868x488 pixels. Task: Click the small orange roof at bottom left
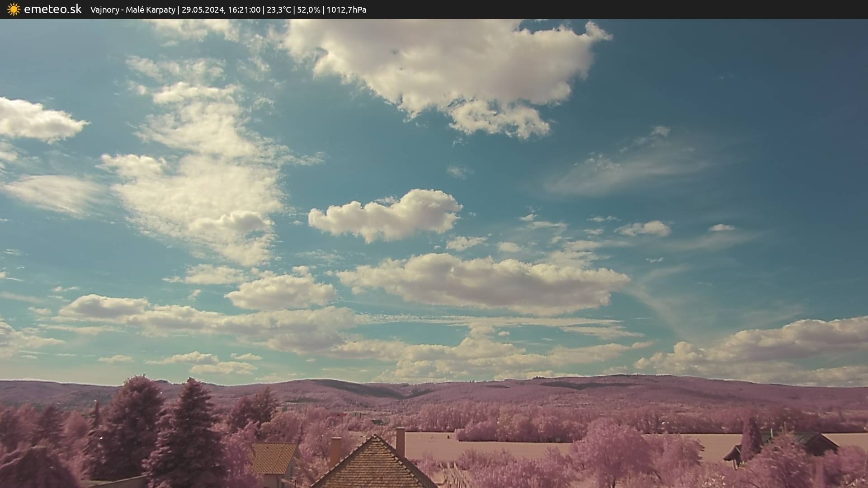point(273,458)
